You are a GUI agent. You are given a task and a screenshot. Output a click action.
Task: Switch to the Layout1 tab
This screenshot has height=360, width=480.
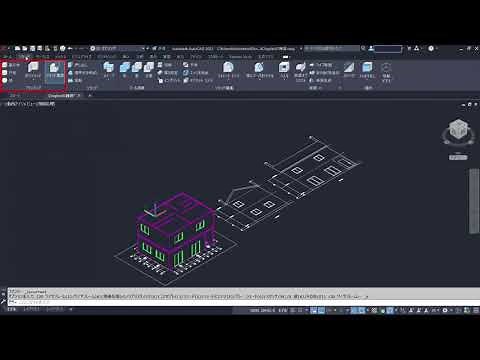point(31,309)
